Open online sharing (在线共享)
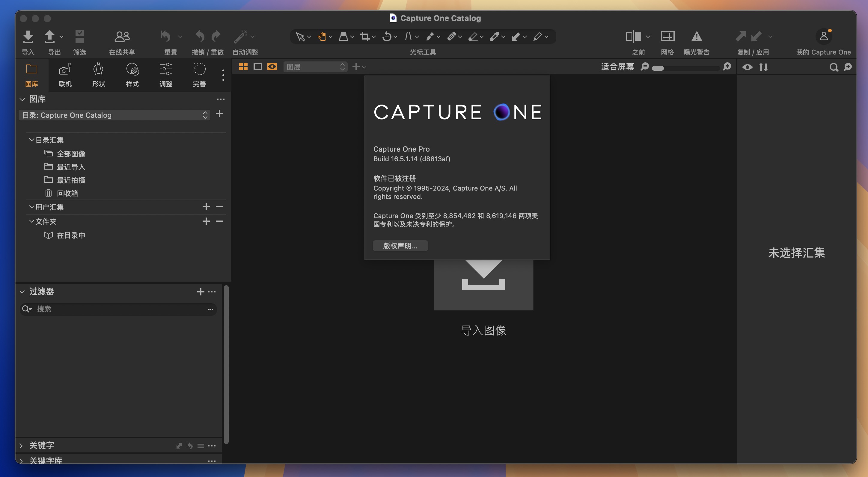Image resolution: width=868 pixels, height=477 pixels. click(122, 36)
